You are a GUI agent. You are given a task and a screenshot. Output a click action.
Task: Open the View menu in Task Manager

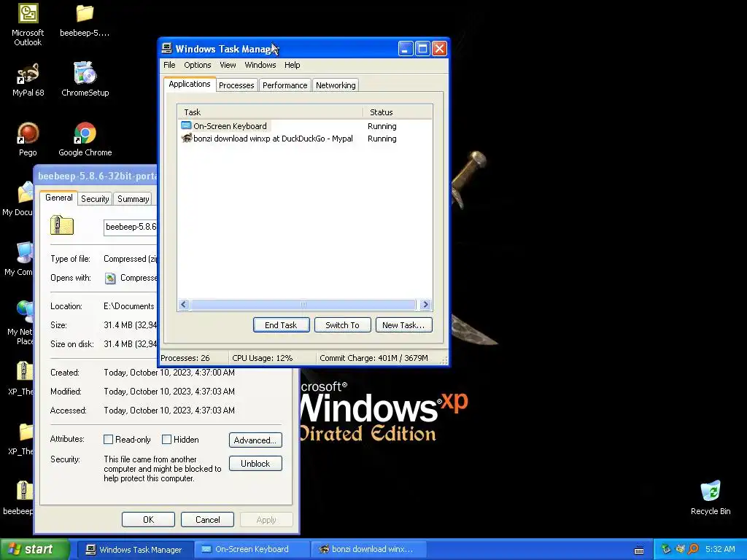pos(228,65)
